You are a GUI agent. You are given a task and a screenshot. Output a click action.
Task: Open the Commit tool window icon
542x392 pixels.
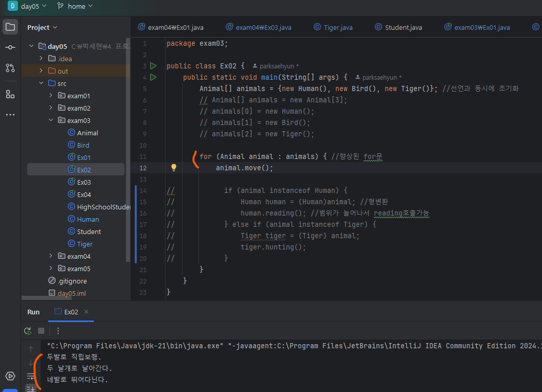pyautogui.click(x=10, y=47)
